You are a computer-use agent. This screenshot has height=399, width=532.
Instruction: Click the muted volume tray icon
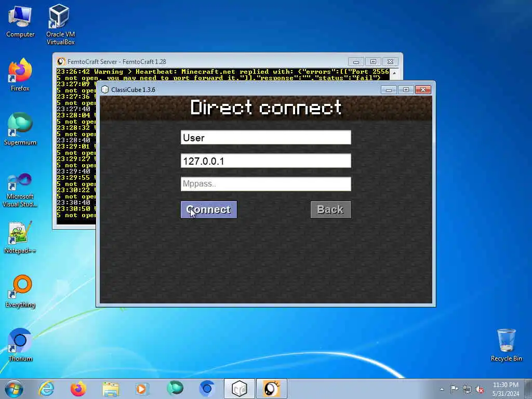point(480,390)
